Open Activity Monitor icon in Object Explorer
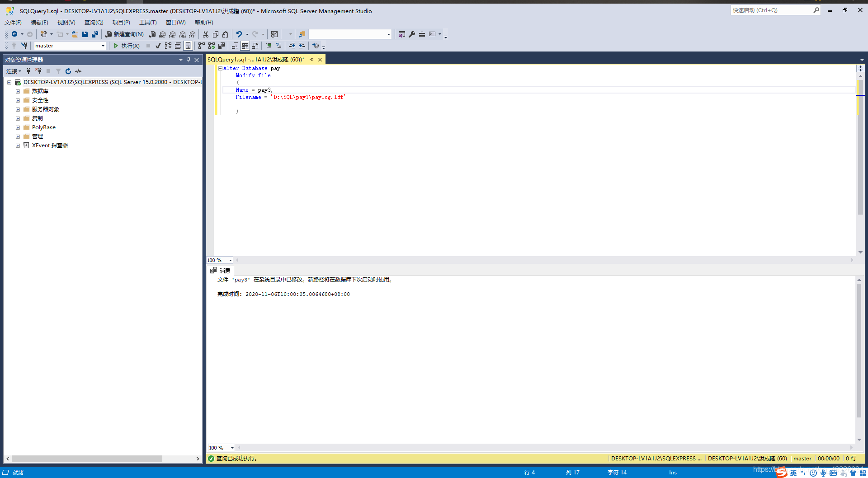The height and width of the screenshot is (478, 868). [x=78, y=71]
